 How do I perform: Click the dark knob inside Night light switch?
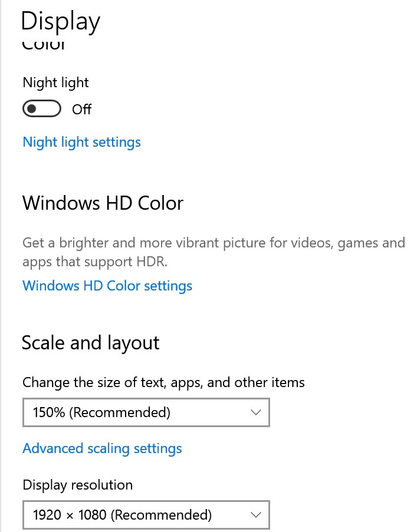pyautogui.click(x=32, y=108)
